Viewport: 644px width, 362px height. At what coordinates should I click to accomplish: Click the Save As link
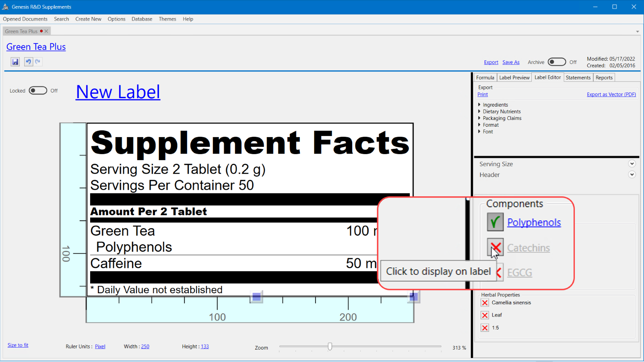[511, 62]
